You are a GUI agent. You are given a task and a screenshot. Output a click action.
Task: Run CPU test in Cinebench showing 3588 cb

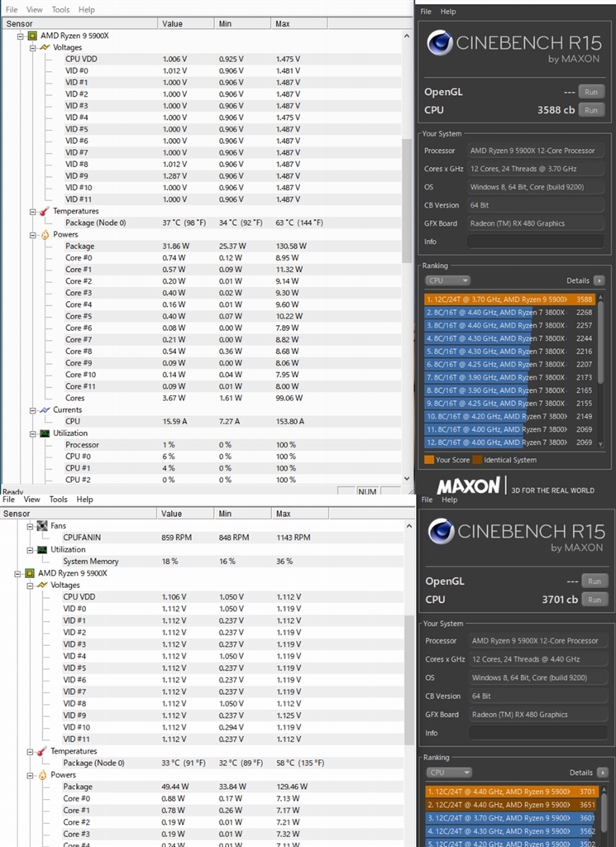(x=591, y=110)
